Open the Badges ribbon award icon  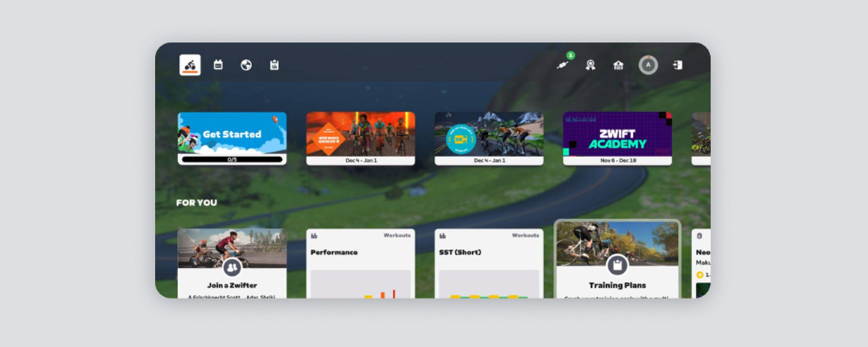pos(590,65)
